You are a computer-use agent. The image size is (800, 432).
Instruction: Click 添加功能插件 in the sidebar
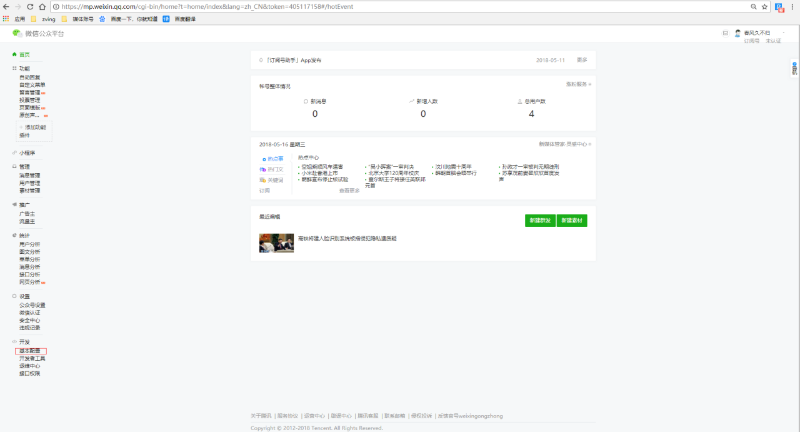pos(33,131)
